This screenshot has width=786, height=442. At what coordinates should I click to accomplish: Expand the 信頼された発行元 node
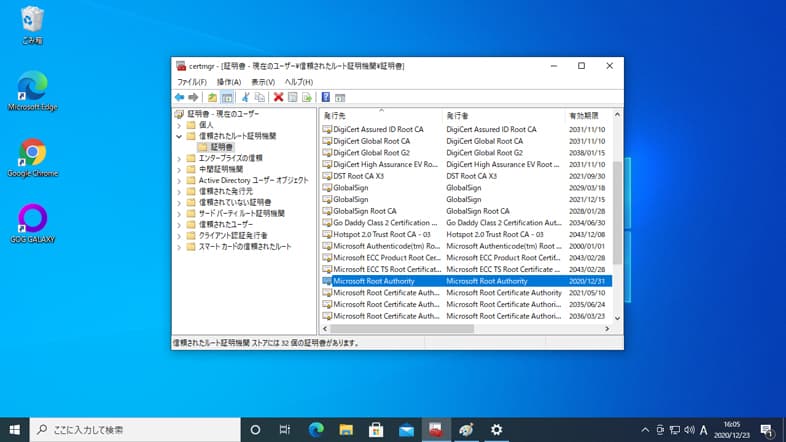[x=179, y=191]
